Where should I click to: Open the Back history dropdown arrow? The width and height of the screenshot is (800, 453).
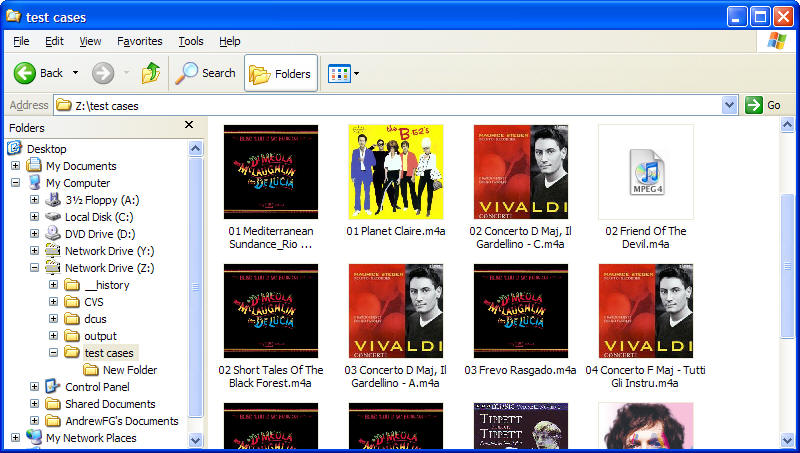[x=76, y=73]
